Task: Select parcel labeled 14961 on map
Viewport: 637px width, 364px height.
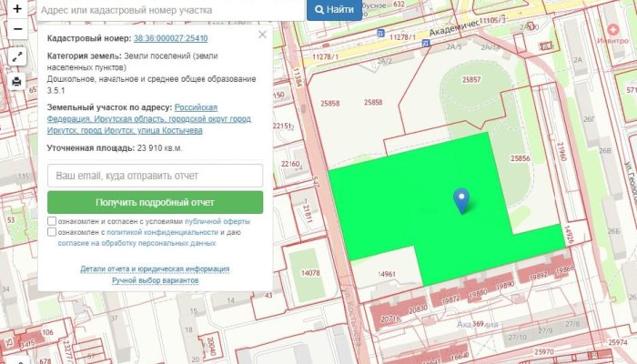Action: [x=387, y=274]
